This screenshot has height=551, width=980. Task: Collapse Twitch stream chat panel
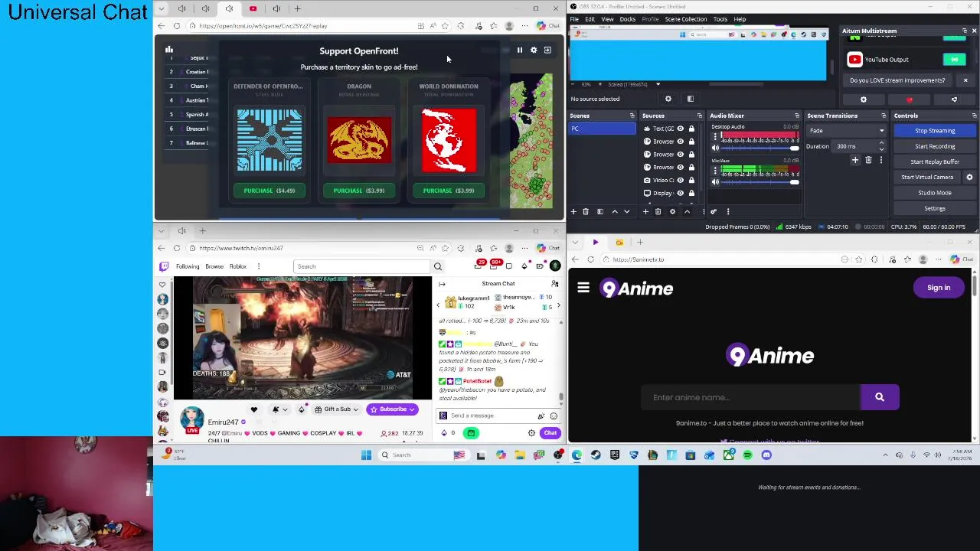point(442,284)
